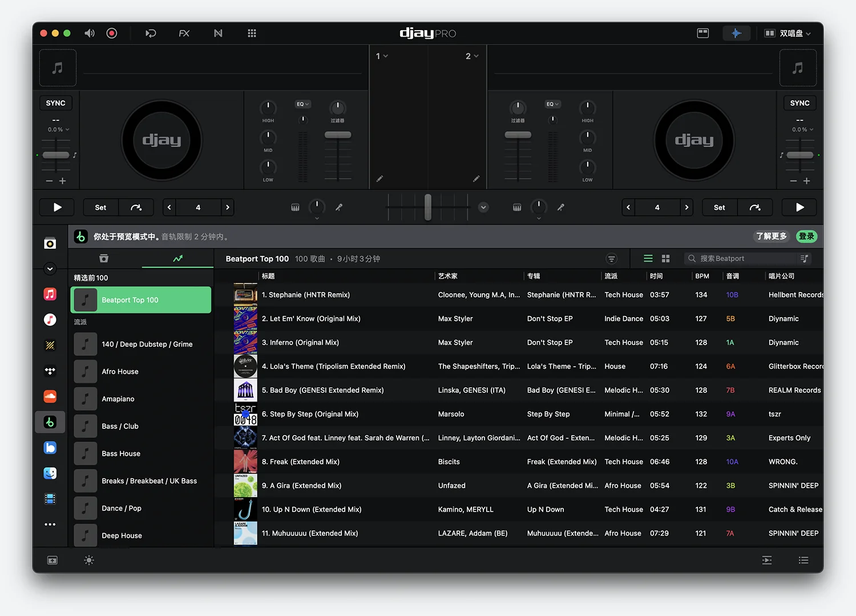This screenshot has width=856, height=616.
Task: Expand the left deck EQ dropdown
Action: point(302,104)
